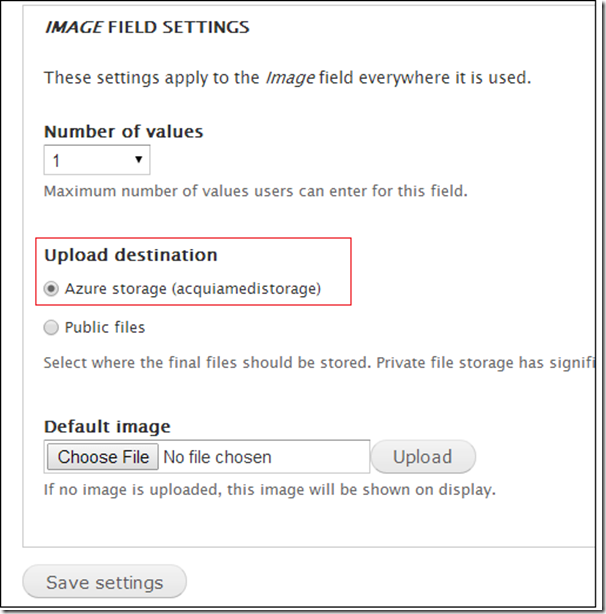Save settings using the bottom button
The image size is (606, 614).
[104, 582]
